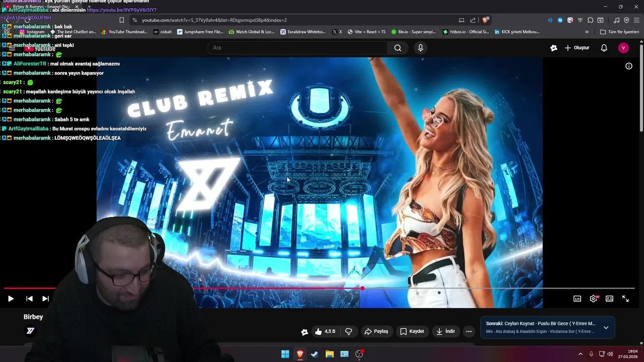This screenshot has height=362, width=644.
Task: Go to previous video in playlist
Action: click(29, 299)
